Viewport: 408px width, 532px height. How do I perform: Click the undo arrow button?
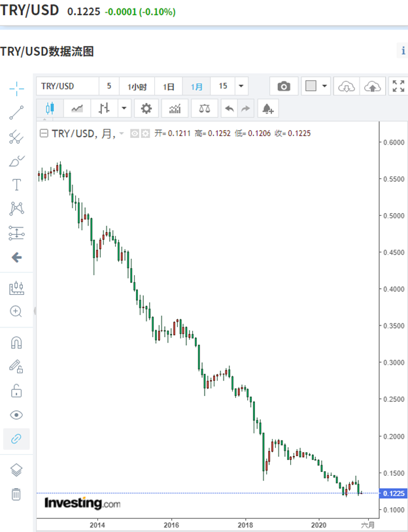pyautogui.click(x=229, y=108)
